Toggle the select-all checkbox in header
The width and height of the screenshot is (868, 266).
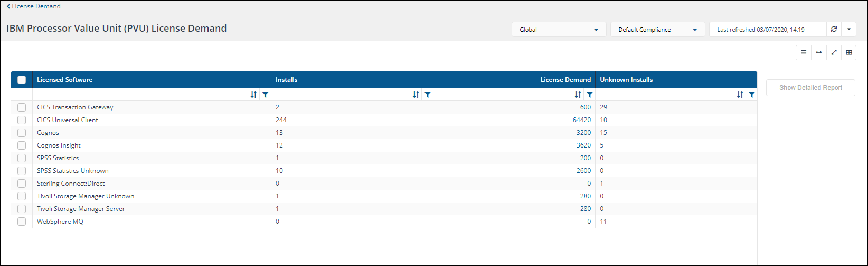point(22,80)
